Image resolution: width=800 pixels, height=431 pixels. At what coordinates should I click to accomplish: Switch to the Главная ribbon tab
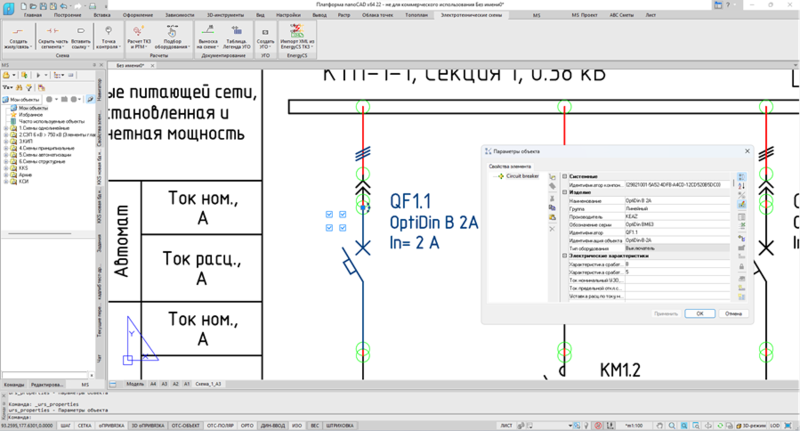(33, 17)
